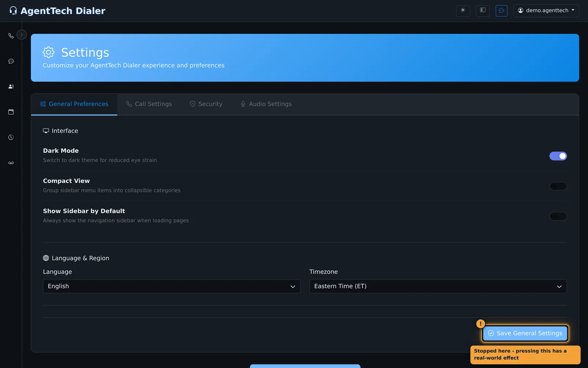Viewport: 588px width, 368px height.
Task: Click the "Language" field label
Action: (x=57, y=272)
